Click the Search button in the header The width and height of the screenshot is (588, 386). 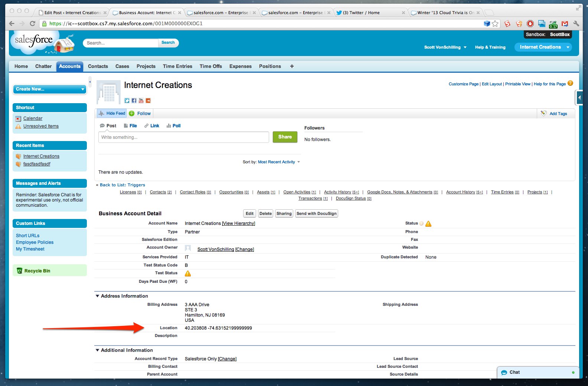(x=168, y=43)
